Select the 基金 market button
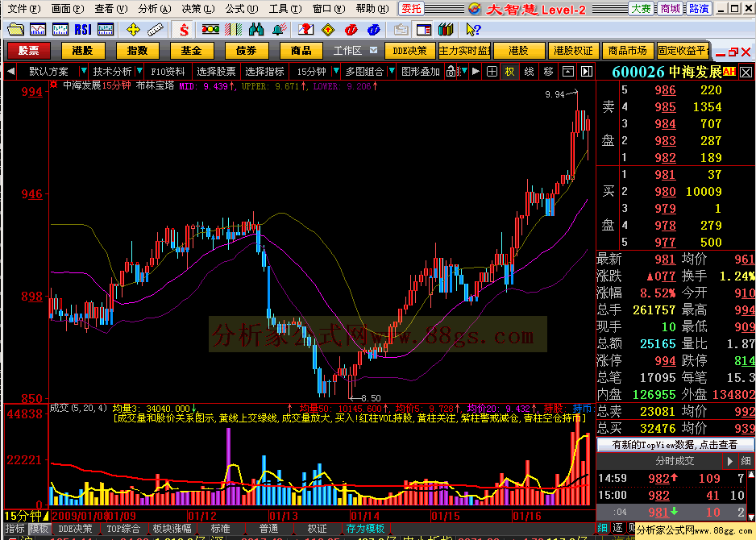Viewport: 756px width, 540px height. (x=191, y=51)
